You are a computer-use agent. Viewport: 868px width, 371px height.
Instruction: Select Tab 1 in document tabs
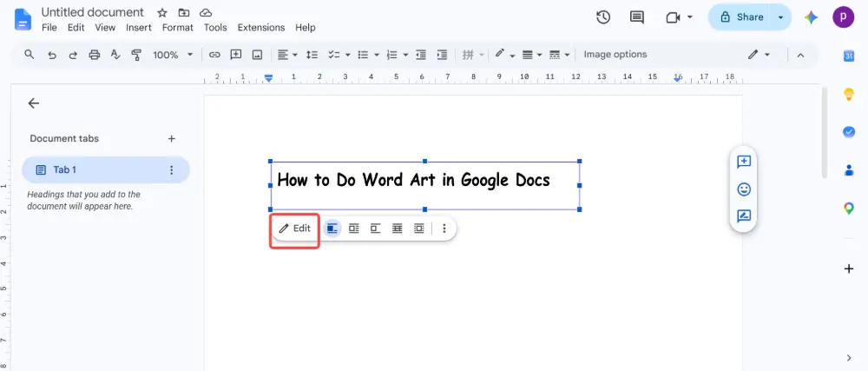tap(106, 170)
